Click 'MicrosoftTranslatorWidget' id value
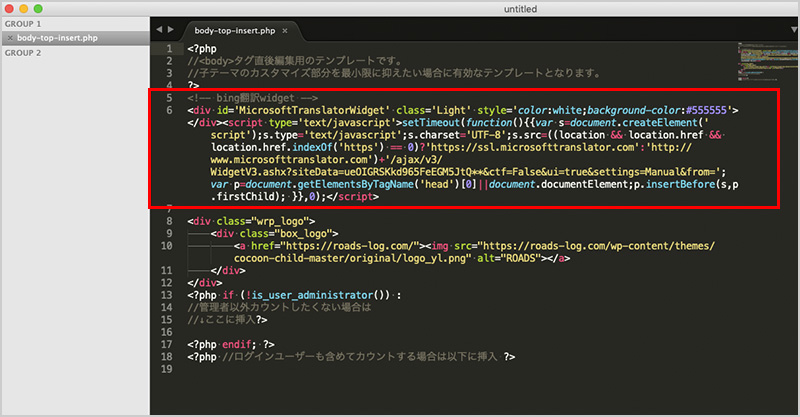This screenshot has width=800, height=417. pyautogui.click(x=311, y=110)
